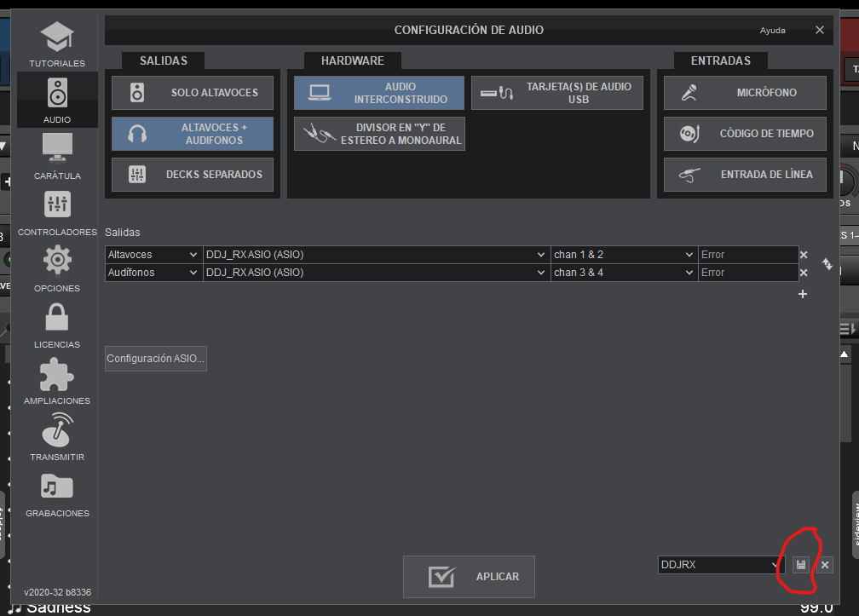Open the Carátula skin settings
The image size is (859, 616).
57,157
